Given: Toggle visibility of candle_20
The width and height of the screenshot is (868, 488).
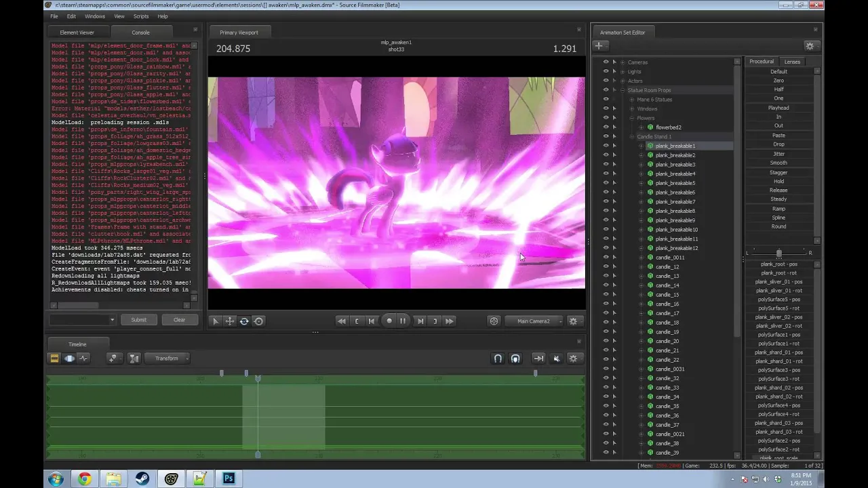Looking at the screenshot, I should tap(606, 341).
